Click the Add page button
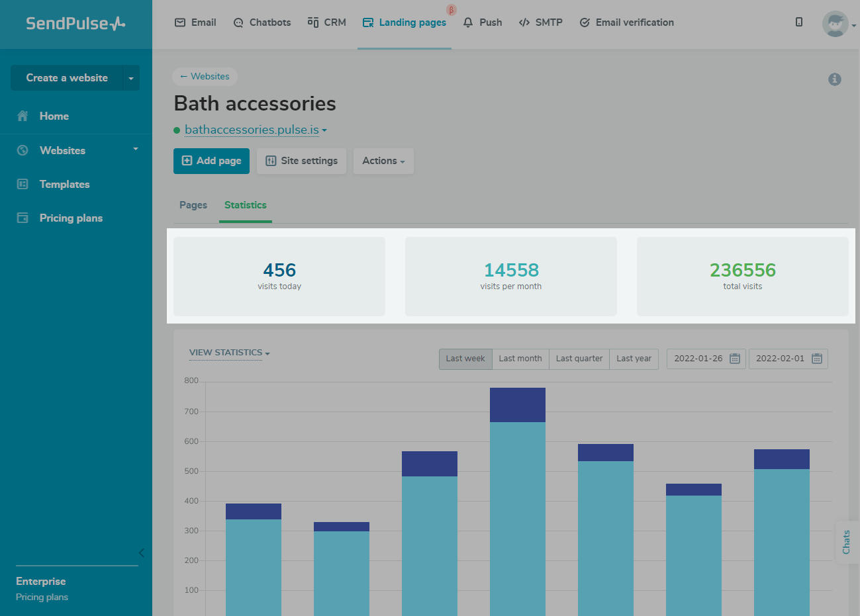 pos(211,161)
